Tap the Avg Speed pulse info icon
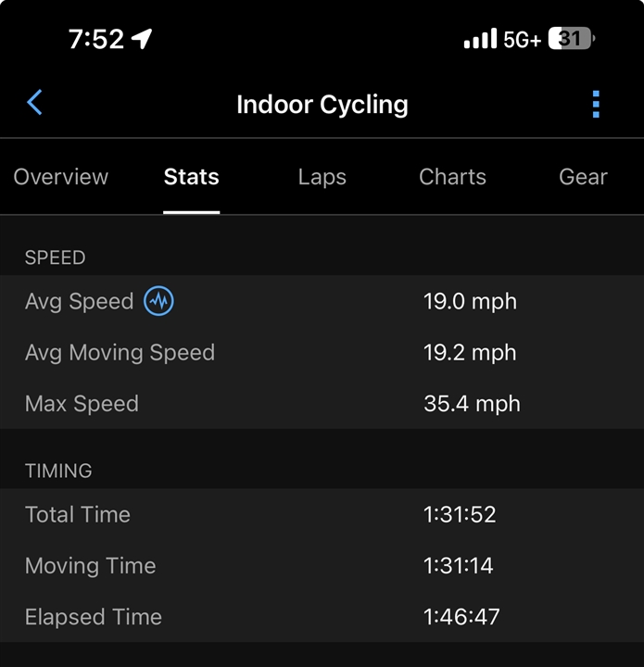The image size is (644, 667). click(158, 301)
